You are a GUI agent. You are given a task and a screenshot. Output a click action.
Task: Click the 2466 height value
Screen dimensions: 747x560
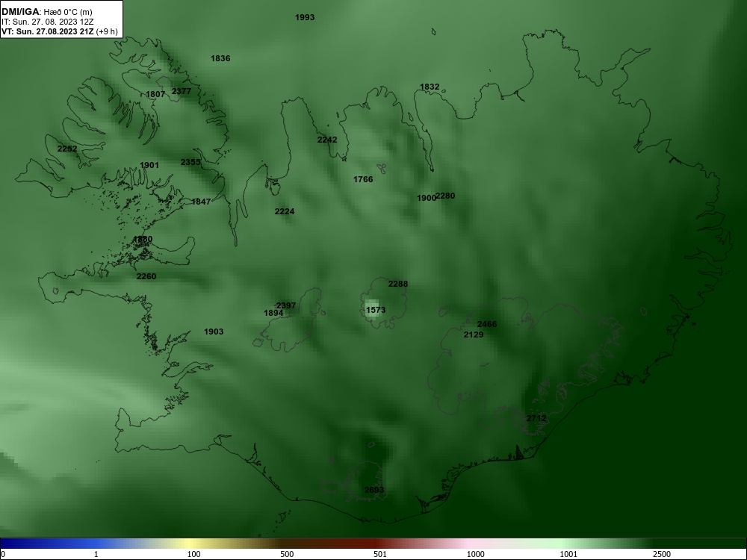[x=487, y=324]
